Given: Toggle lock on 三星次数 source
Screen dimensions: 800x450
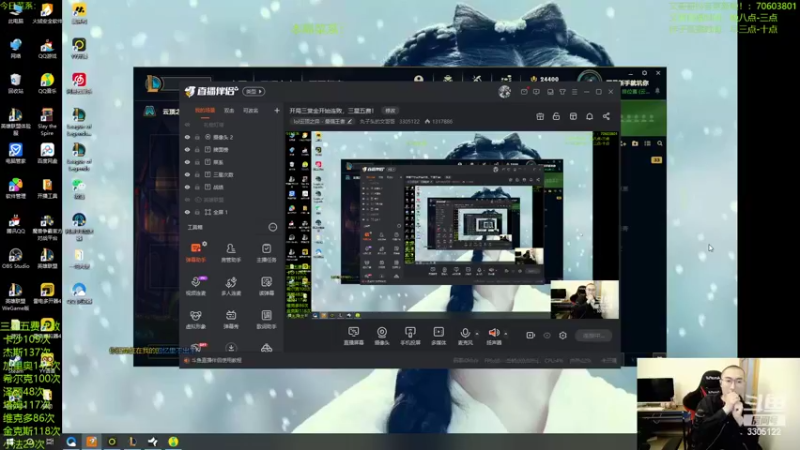Looking at the screenshot, I should [x=197, y=174].
